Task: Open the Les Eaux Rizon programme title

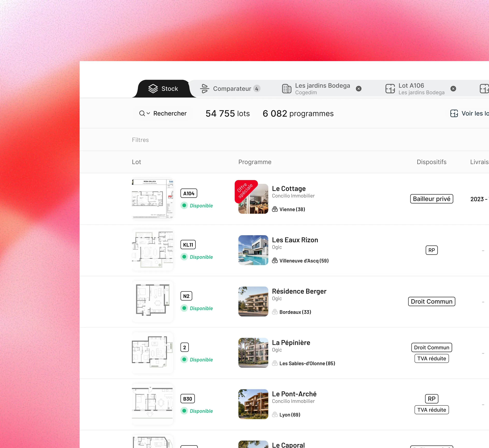Action: tap(295, 240)
